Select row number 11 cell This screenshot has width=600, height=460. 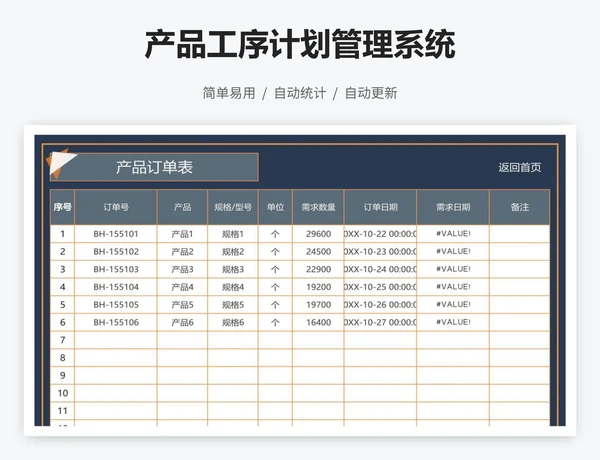[62, 411]
